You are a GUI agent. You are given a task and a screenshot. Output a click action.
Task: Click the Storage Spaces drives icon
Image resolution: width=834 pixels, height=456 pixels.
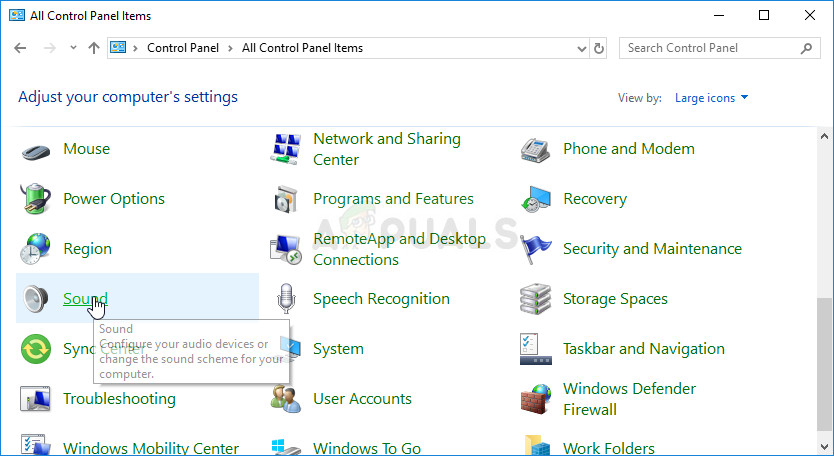coord(537,299)
